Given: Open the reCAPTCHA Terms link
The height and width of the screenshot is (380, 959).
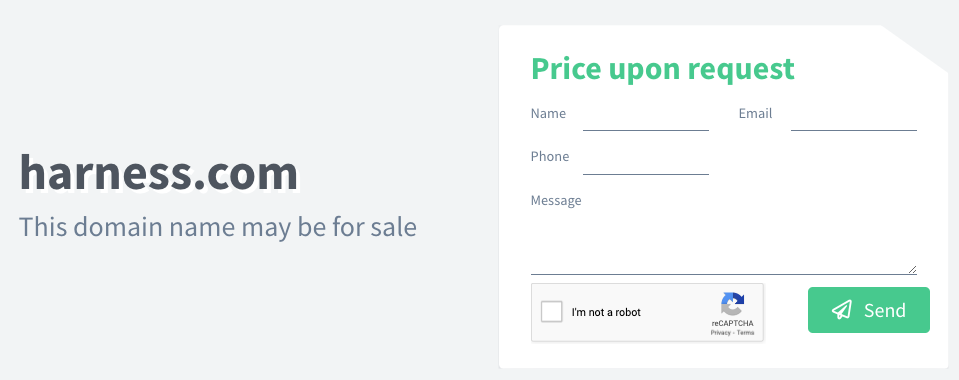Looking at the screenshot, I should [745, 333].
